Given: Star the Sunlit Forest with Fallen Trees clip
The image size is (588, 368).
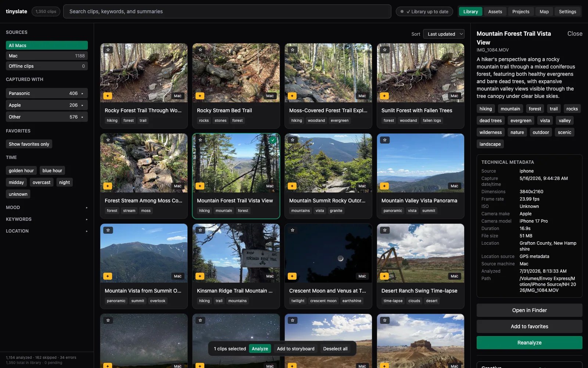Looking at the screenshot, I should [x=385, y=50].
